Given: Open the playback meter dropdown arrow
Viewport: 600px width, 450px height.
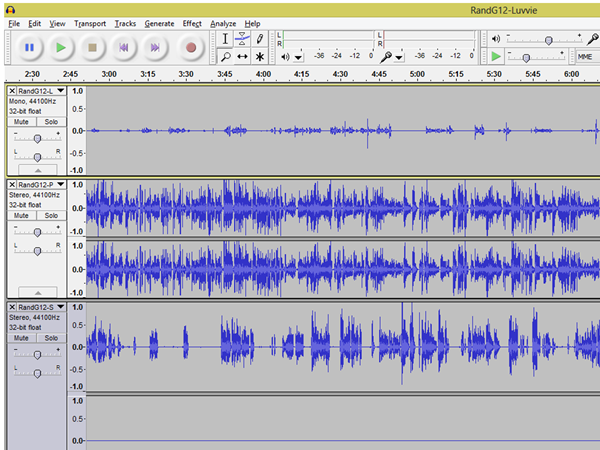Looking at the screenshot, I should pyautogui.click(x=298, y=58).
